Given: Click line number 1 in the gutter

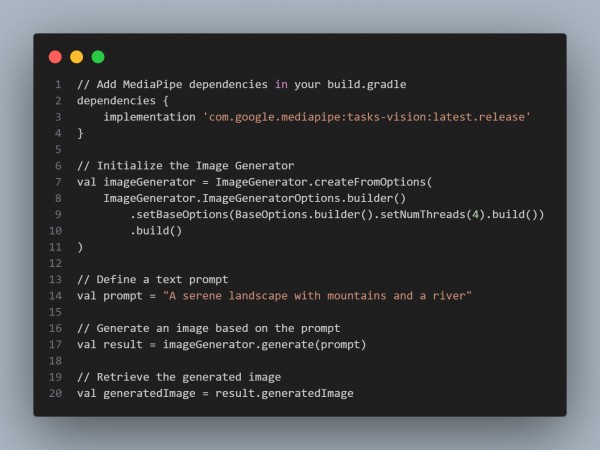Looking at the screenshot, I should [58, 84].
